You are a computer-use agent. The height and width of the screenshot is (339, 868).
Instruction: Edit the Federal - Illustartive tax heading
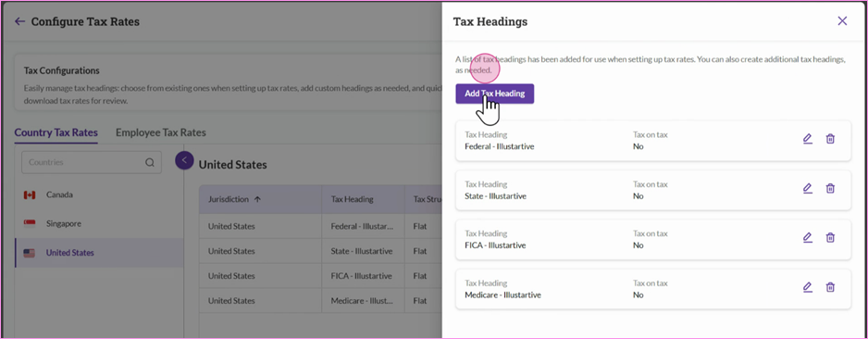tap(808, 139)
